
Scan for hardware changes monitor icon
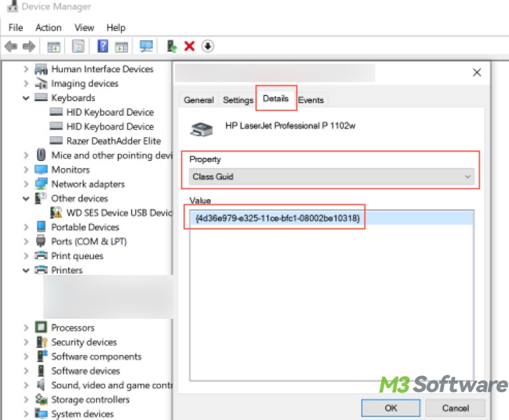coord(146,46)
